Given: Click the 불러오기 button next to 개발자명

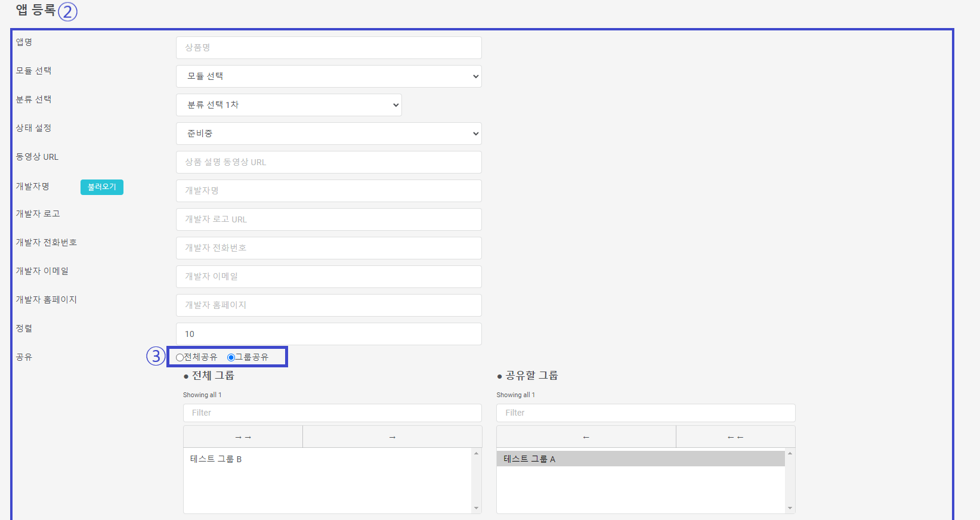Looking at the screenshot, I should [x=102, y=187].
